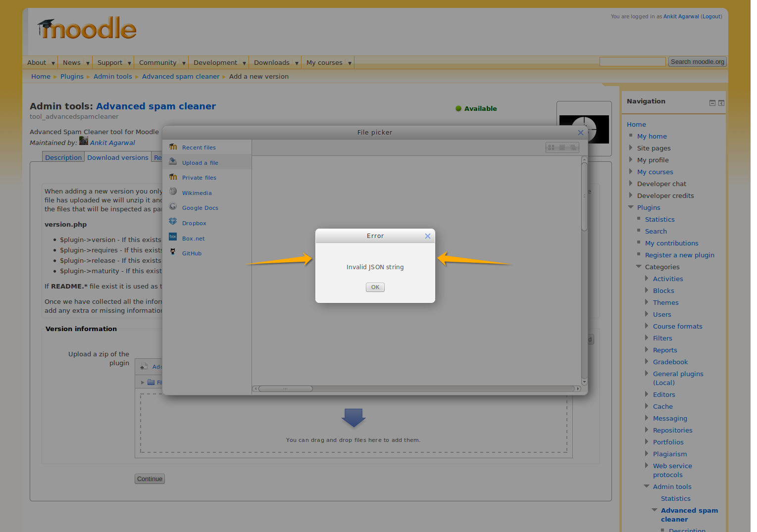Screen dimensions: 757x532
Task: Open Blocks category link
Action: coord(663,290)
